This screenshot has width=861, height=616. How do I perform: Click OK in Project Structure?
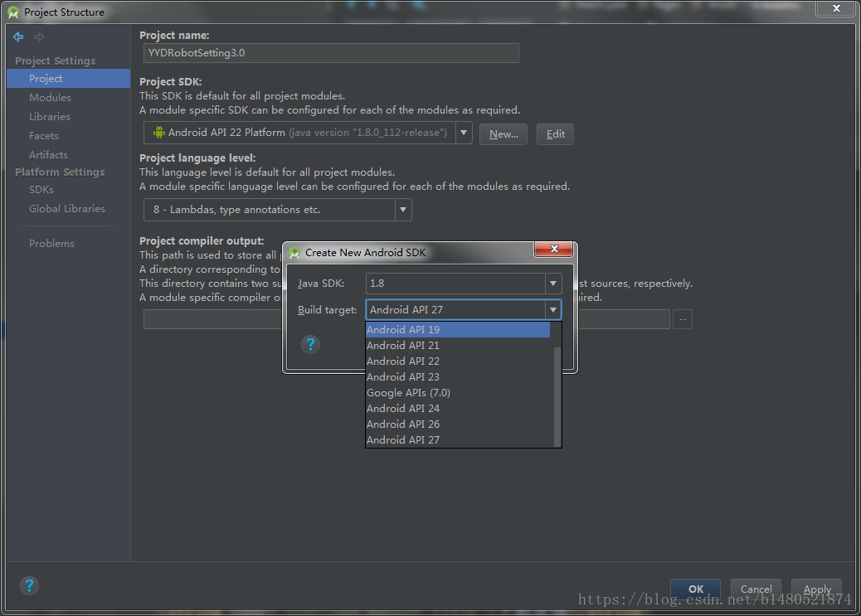696,589
